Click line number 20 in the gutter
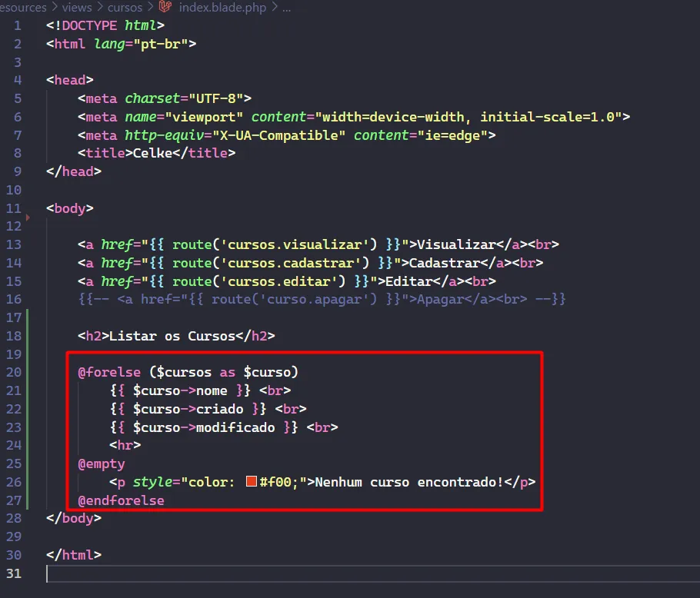700x598 pixels. click(13, 372)
